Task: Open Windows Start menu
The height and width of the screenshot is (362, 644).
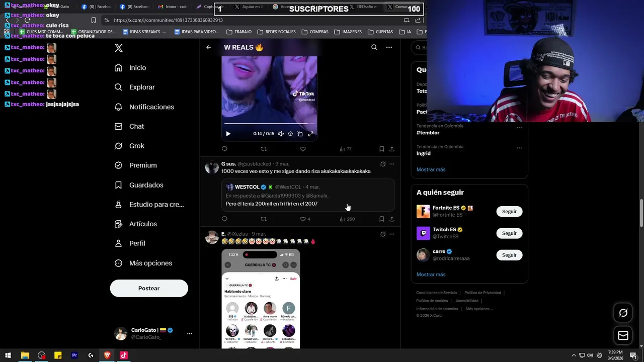Action: [x=8, y=355]
